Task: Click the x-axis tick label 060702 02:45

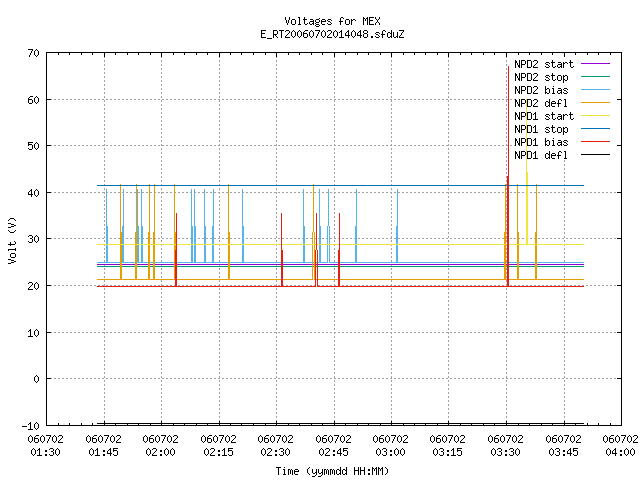Action: 333,445
